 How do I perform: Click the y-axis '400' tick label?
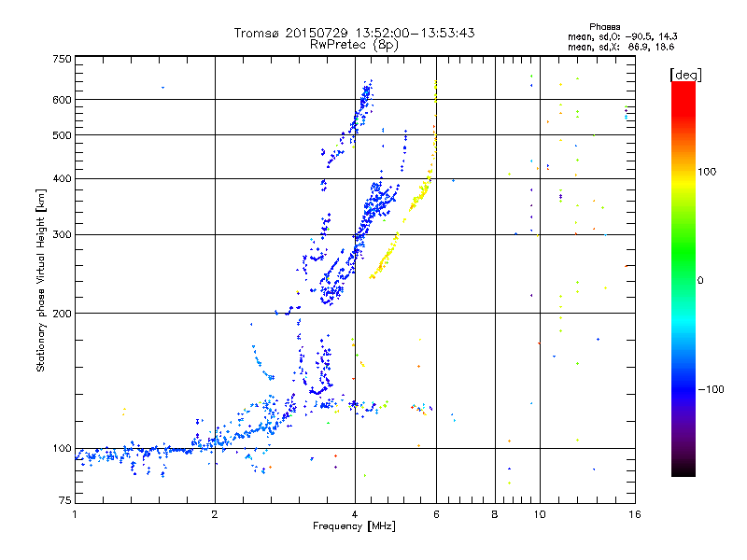tap(62, 178)
